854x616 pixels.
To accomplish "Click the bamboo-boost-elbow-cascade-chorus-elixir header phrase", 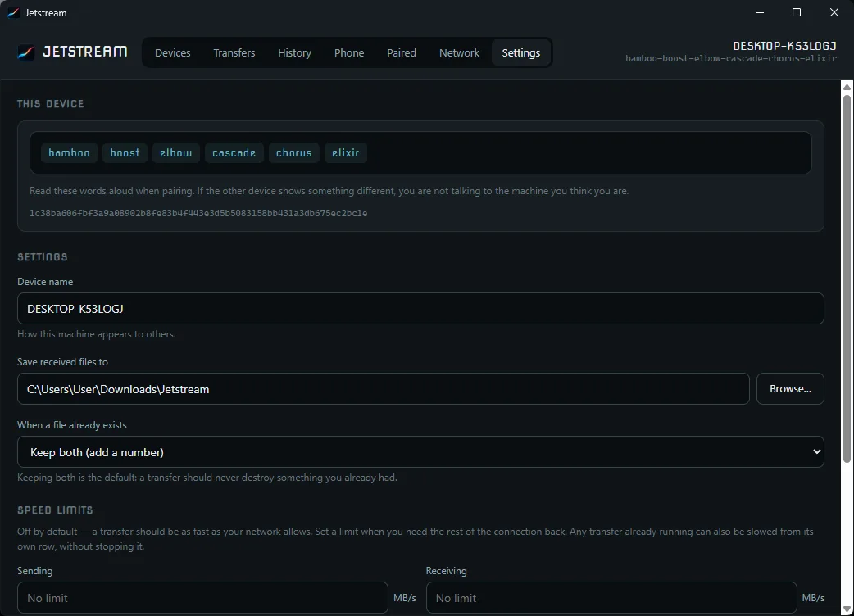I will pyautogui.click(x=731, y=58).
